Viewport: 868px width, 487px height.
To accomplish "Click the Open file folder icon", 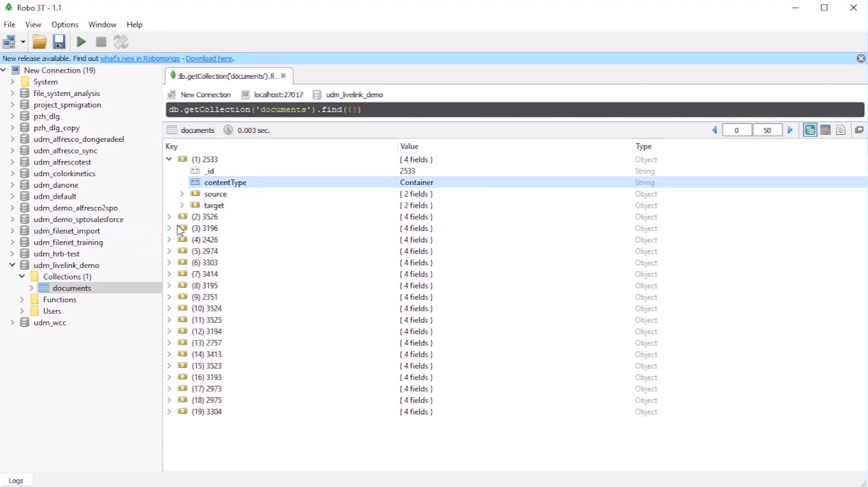I will click(x=40, y=42).
